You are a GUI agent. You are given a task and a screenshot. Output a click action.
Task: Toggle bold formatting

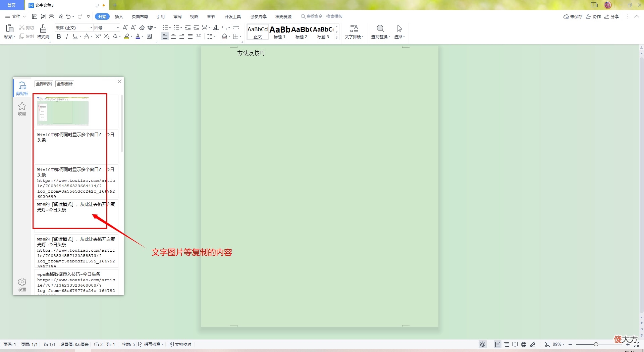pyautogui.click(x=59, y=36)
